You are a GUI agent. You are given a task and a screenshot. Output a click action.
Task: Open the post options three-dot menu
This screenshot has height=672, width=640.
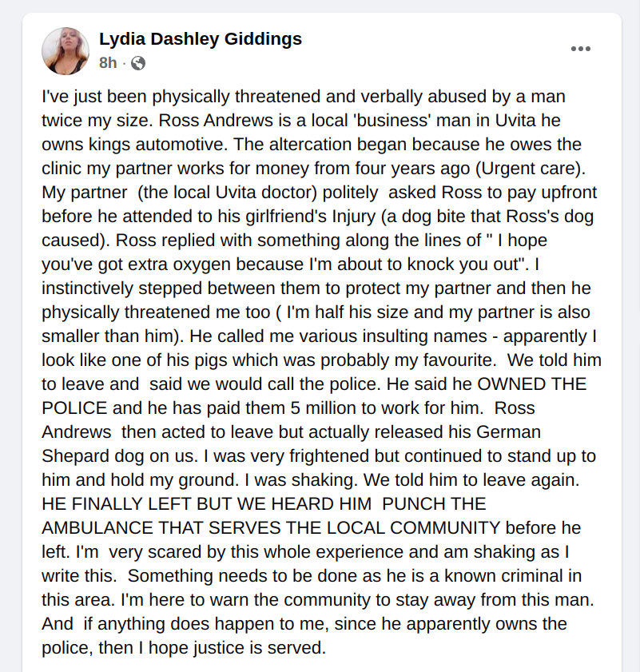click(x=581, y=50)
